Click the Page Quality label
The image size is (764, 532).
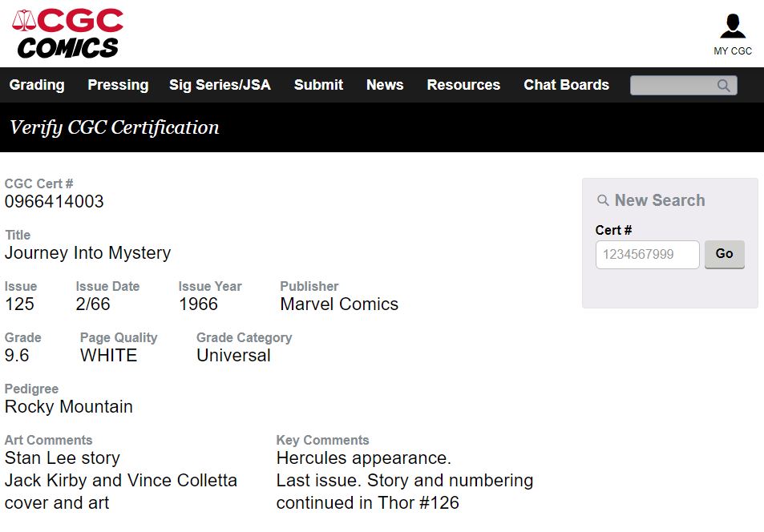(119, 337)
